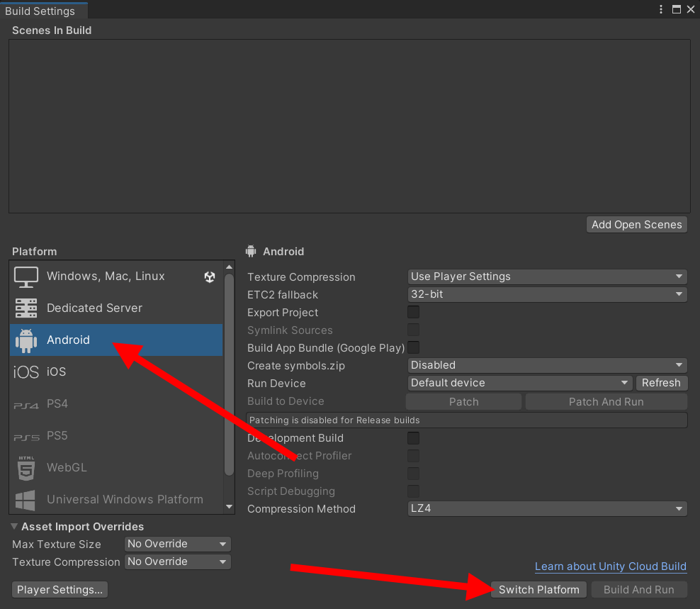The width and height of the screenshot is (700, 609).
Task: Click the iOS logo icon
Action: [x=26, y=371]
